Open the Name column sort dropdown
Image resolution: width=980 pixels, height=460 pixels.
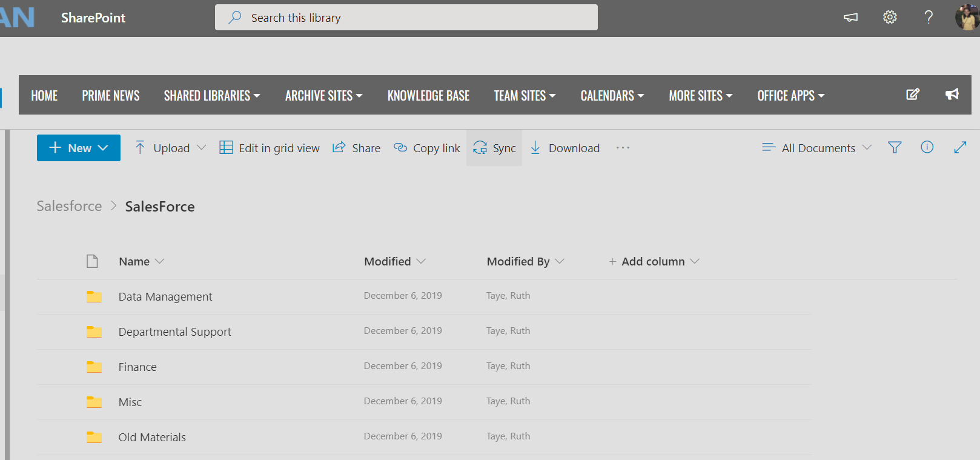[142, 261]
